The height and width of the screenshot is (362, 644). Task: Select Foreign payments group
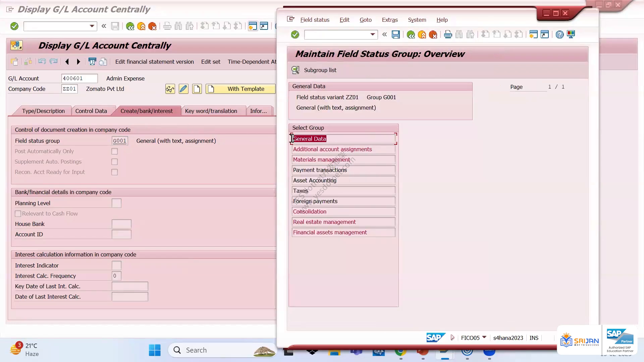pos(343,201)
